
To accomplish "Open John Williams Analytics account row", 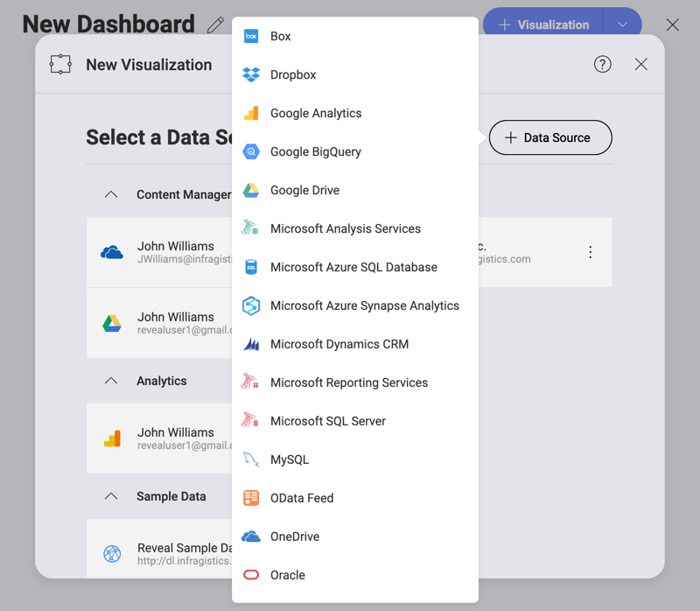I will click(159, 439).
